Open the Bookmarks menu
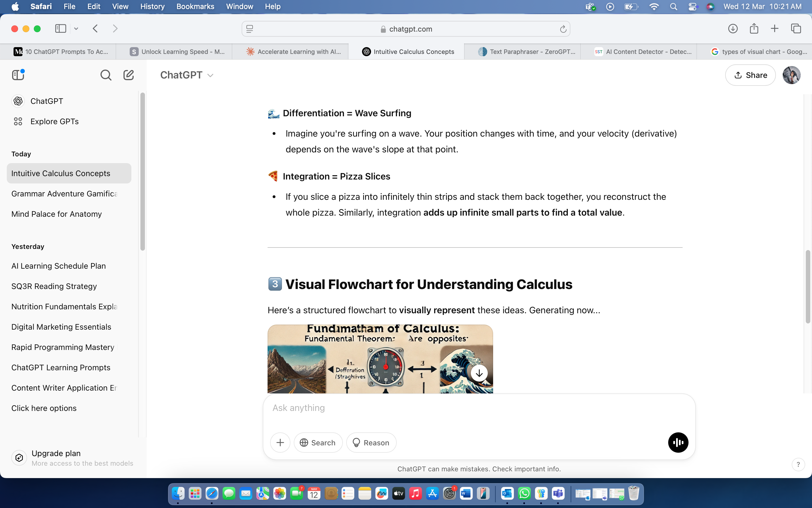This screenshot has width=812, height=508. pos(195,7)
